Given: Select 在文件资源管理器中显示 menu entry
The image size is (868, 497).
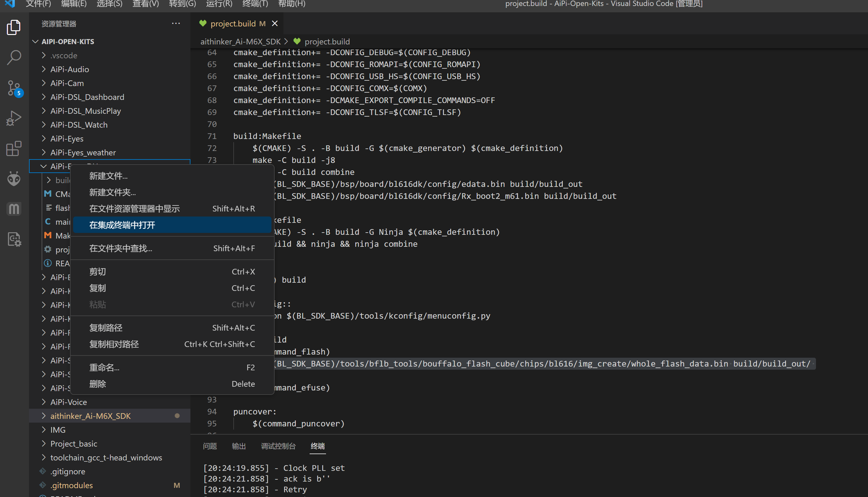Looking at the screenshot, I should click(x=172, y=209).
